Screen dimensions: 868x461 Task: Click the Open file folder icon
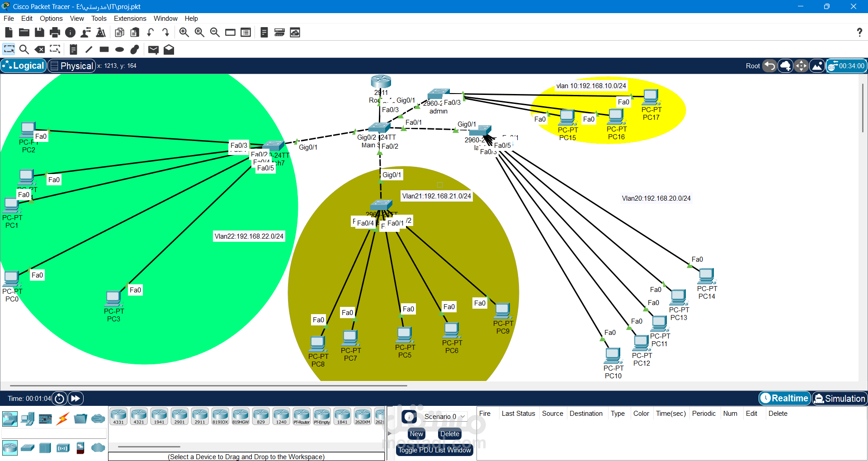tap(24, 33)
